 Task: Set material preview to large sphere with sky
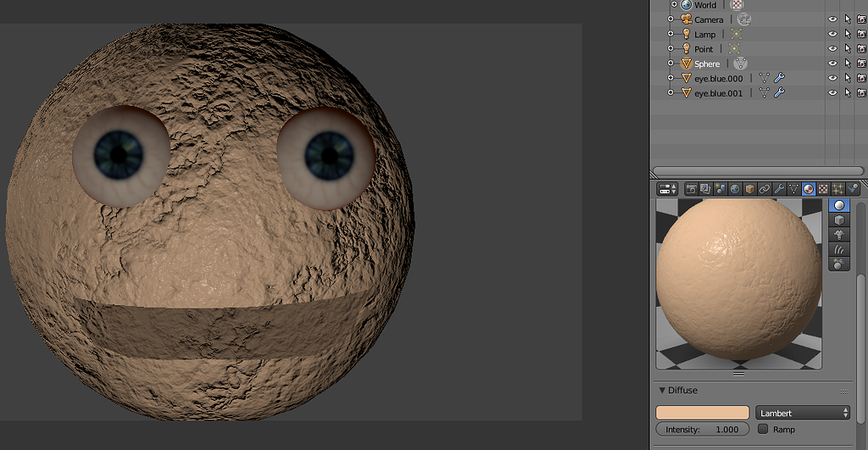839,264
